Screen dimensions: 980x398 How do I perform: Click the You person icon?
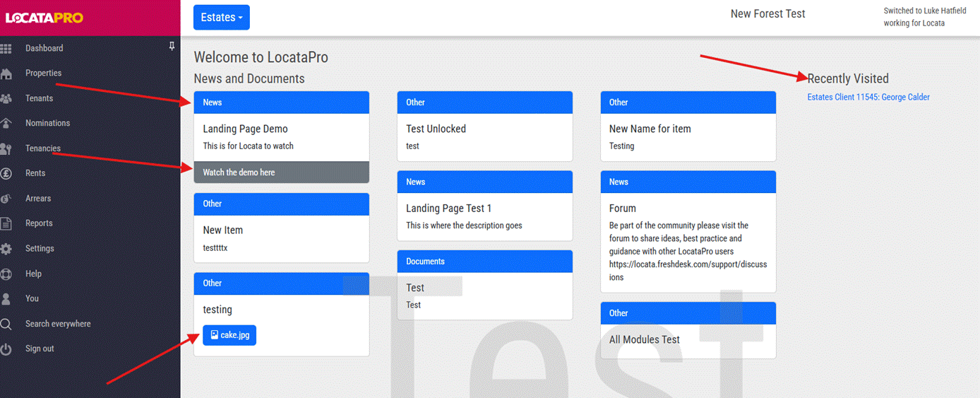[6, 299]
